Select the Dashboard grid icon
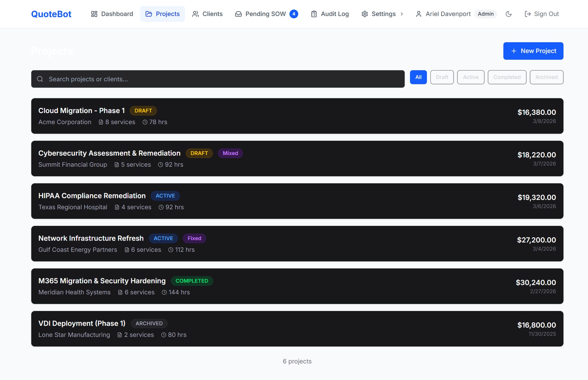The height and width of the screenshot is (380, 588). click(94, 14)
